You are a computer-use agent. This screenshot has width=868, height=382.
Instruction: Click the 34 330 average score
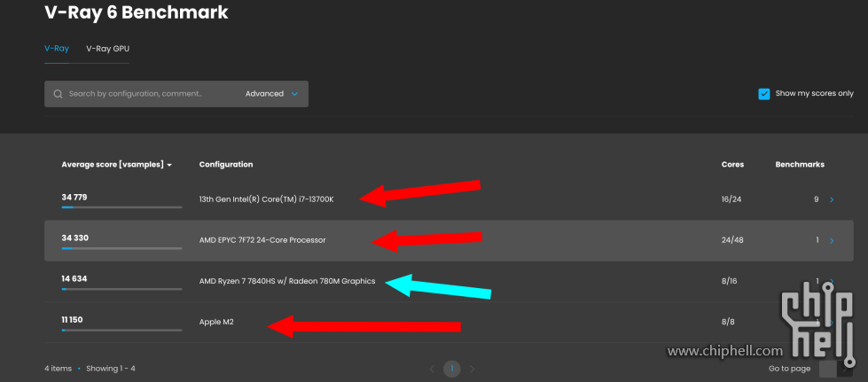tap(74, 238)
